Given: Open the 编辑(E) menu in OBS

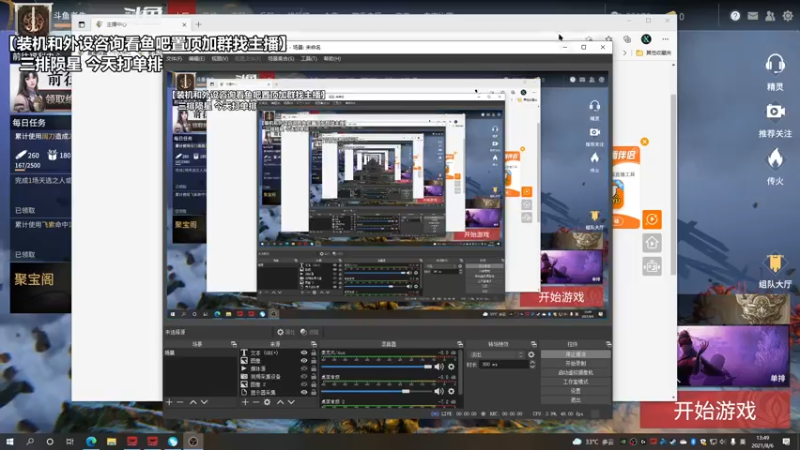Looking at the screenshot, I should pos(196,59).
